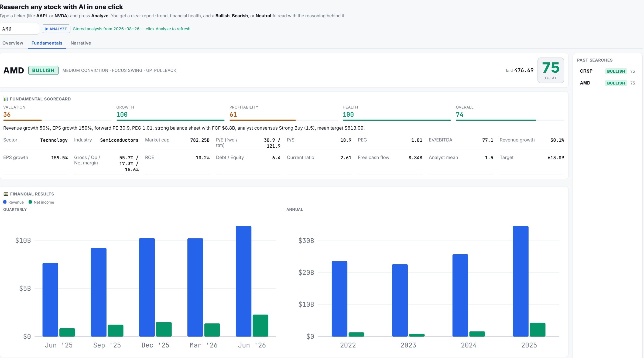Click the Sep '25 quarterly revenue bar

(x=99, y=292)
